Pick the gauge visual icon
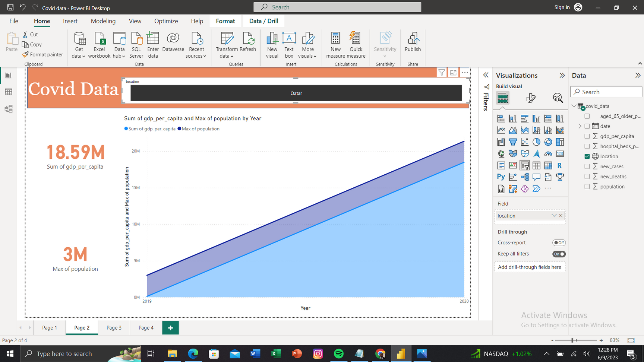 click(x=548, y=153)
